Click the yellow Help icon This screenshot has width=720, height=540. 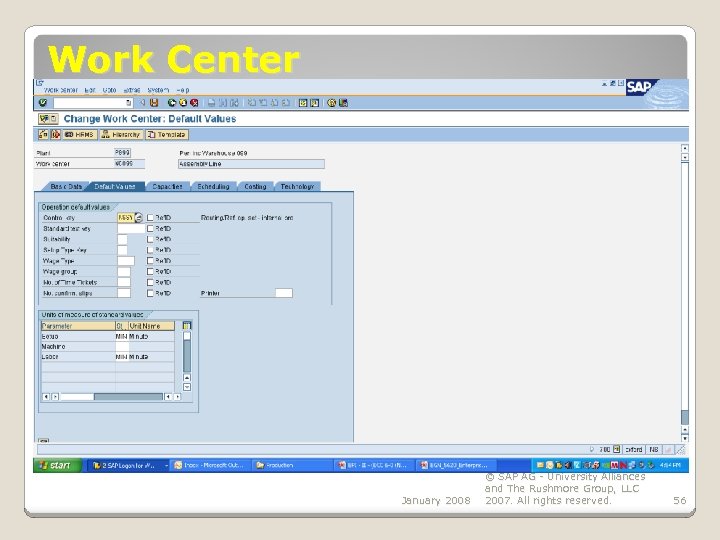pos(332,103)
